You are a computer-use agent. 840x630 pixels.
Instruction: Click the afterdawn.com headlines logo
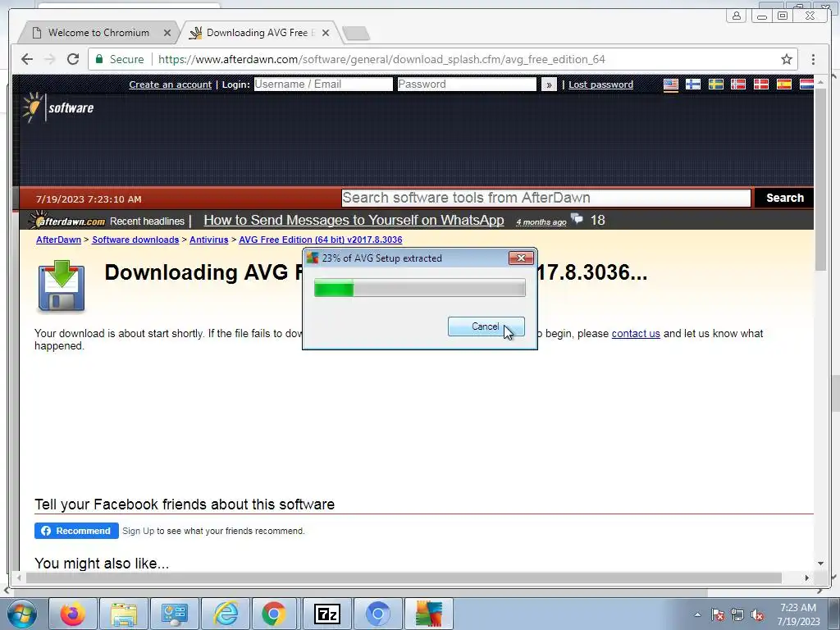[67, 220]
